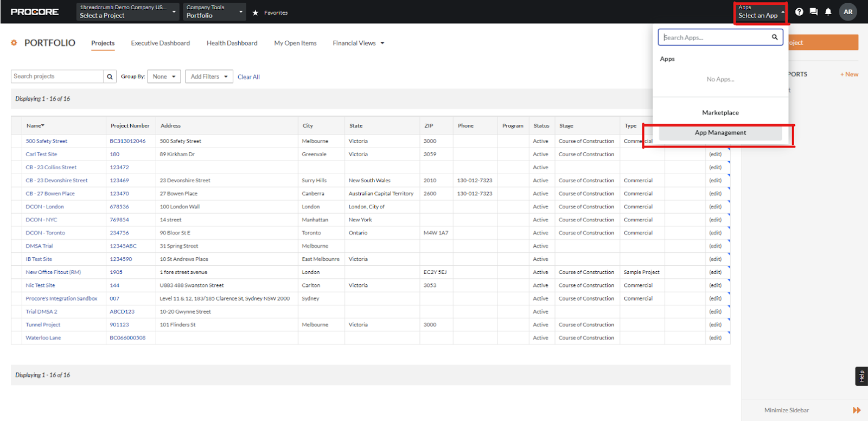868x421 pixels.
Task: Click Minimize Sidebar text
Action: [787, 410]
